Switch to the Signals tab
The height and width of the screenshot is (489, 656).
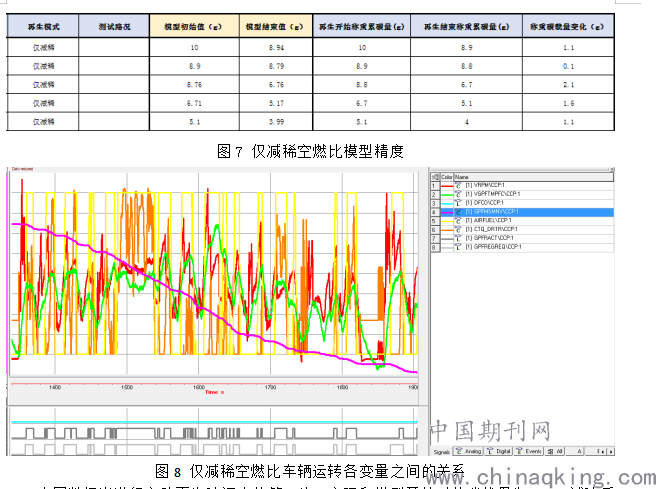[443, 451]
